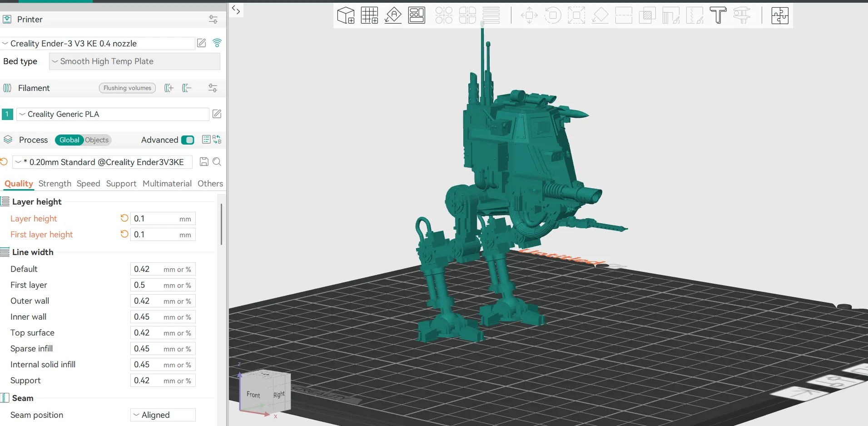Image resolution: width=868 pixels, height=426 pixels.
Task: Select the Text shape tool
Action: (x=718, y=15)
